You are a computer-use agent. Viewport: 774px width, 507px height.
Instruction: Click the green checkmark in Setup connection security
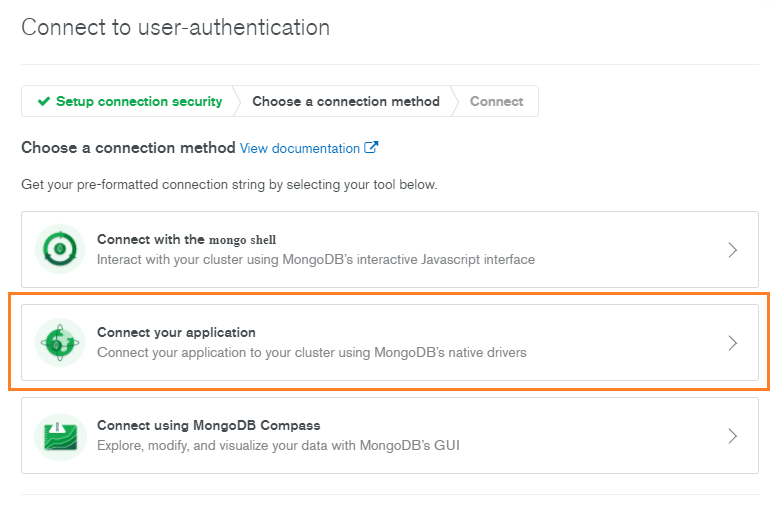pos(43,101)
